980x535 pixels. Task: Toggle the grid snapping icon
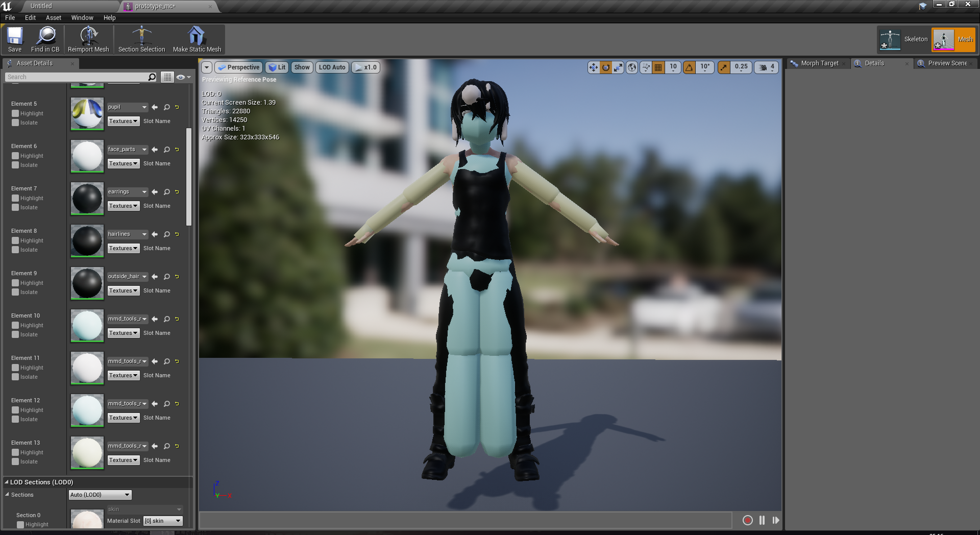coord(659,67)
